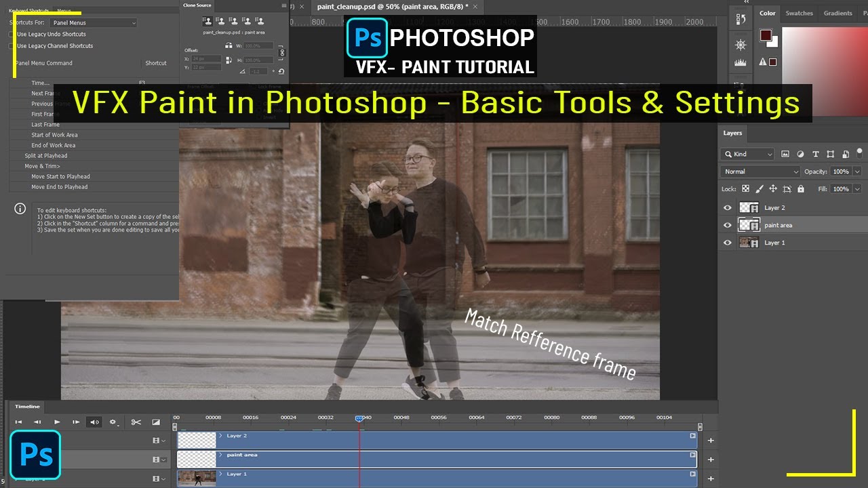Viewport: 868px width, 488px height.
Task: Expand paint area track in timeline
Action: 221,455
